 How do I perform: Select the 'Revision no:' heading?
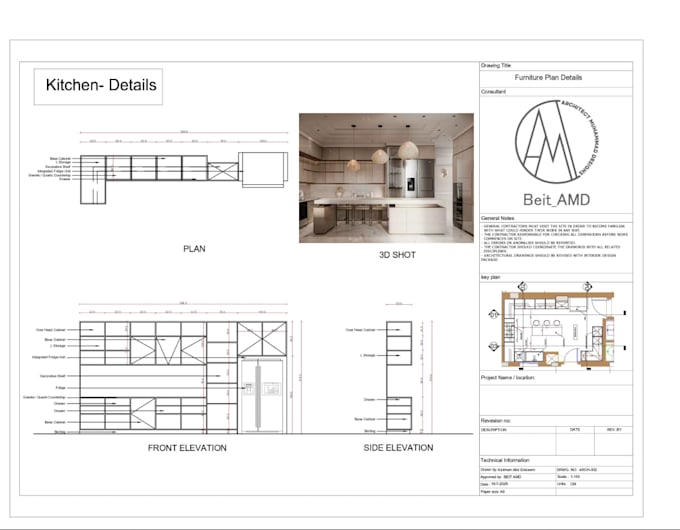496,421
